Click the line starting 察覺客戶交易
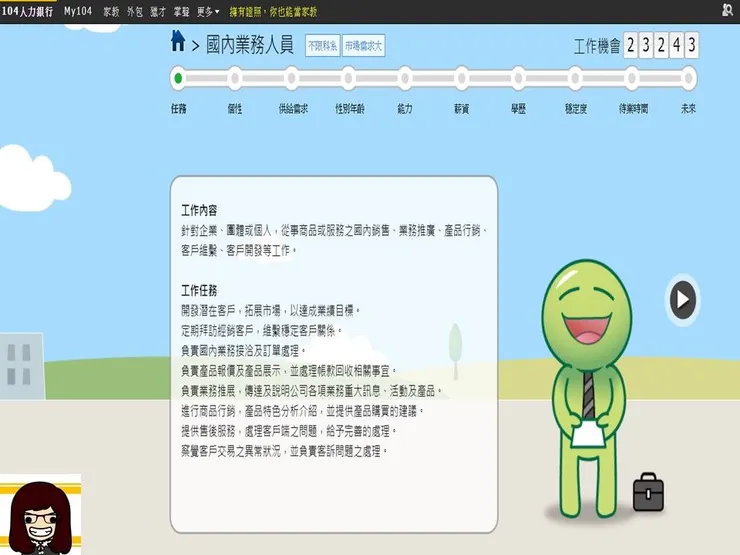 point(285,451)
